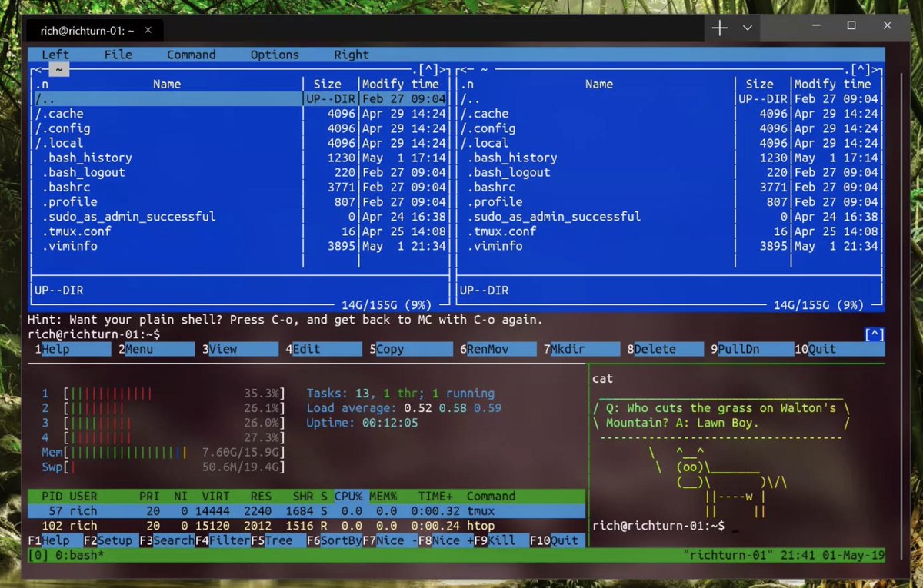Select the htop process row PID 102
This screenshot has width=923, height=588.
tap(306, 526)
